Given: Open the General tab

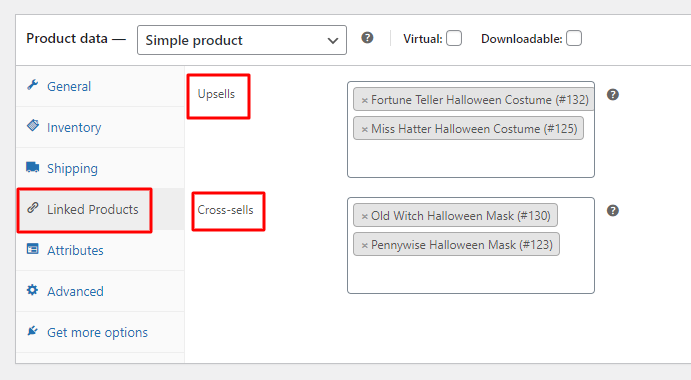Looking at the screenshot, I should (x=100, y=86).
